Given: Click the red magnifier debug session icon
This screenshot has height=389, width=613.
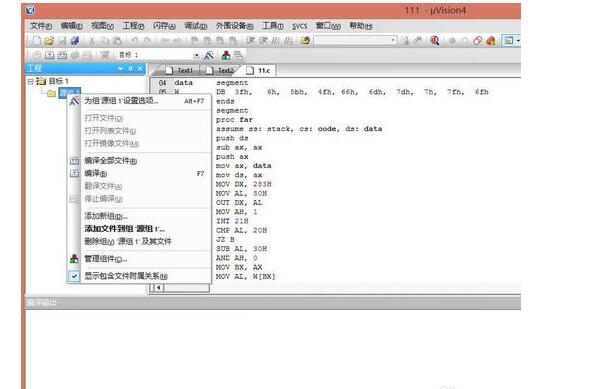Looking at the screenshot, I should click(434, 40).
